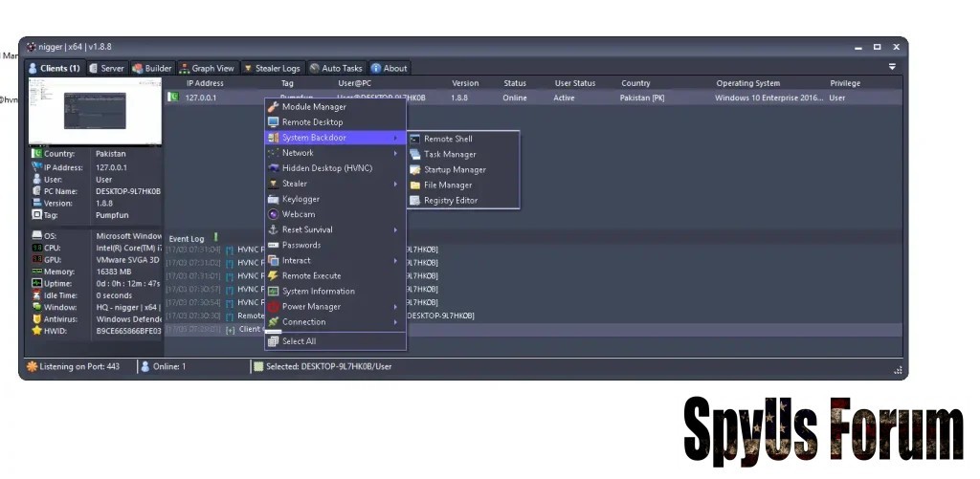Viewport: 980px width, 479px height.
Task: Expand the Network submenu arrow
Action: tap(395, 153)
